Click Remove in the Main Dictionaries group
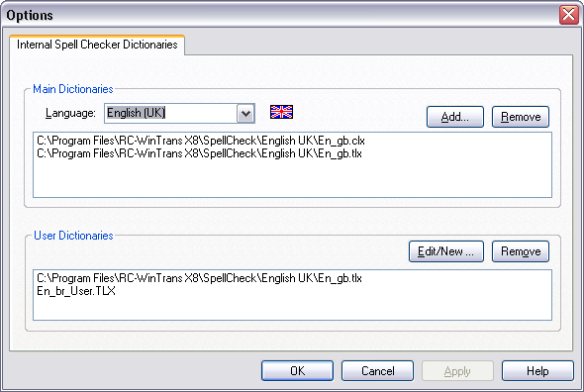This screenshot has height=392, width=584. coord(521,117)
